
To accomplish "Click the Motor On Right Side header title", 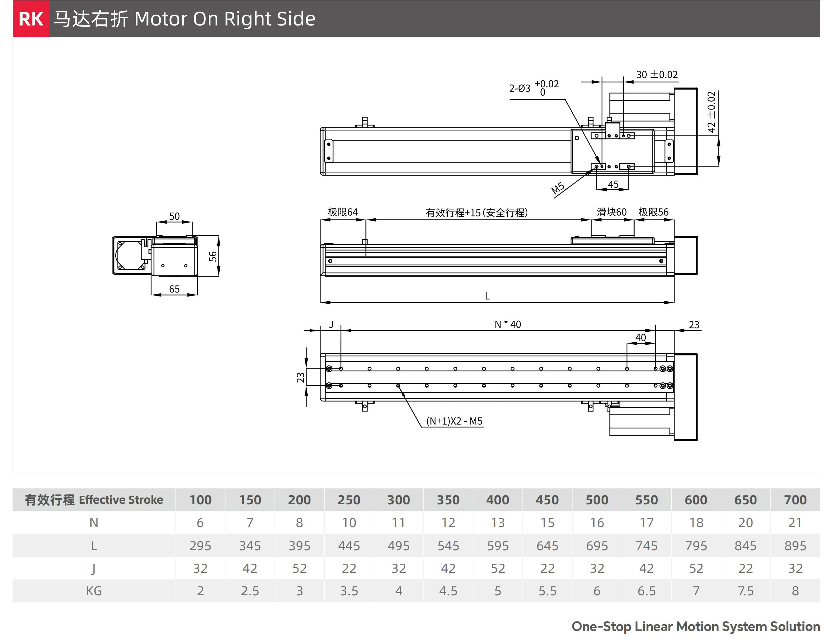I will click(184, 19).
